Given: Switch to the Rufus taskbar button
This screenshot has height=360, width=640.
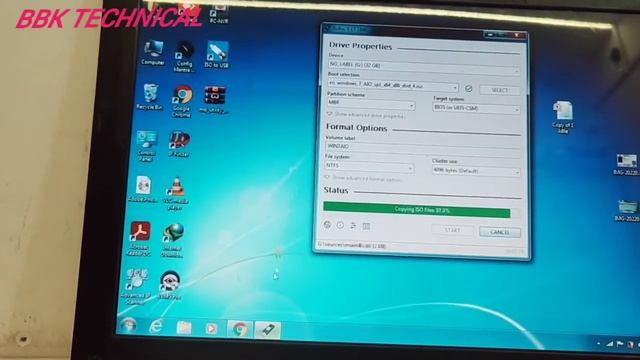Looking at the screenshot, I should click(x=268, y=330).
